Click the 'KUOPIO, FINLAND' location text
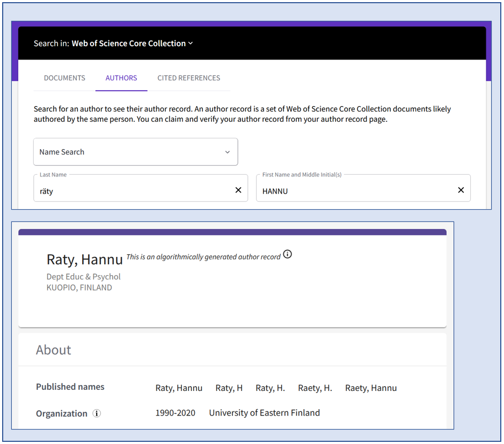This screenshot has height=444, width=504. click(79, 287)
